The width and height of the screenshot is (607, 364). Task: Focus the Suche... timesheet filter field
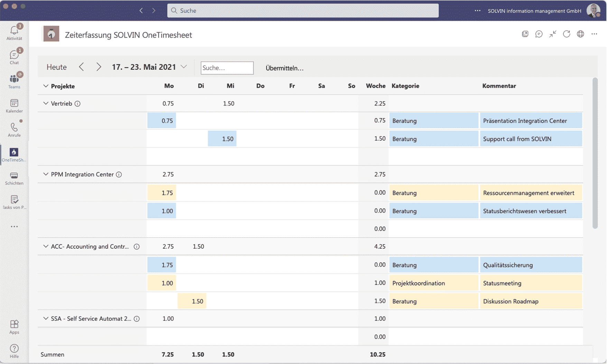click(x=227, y=68)
